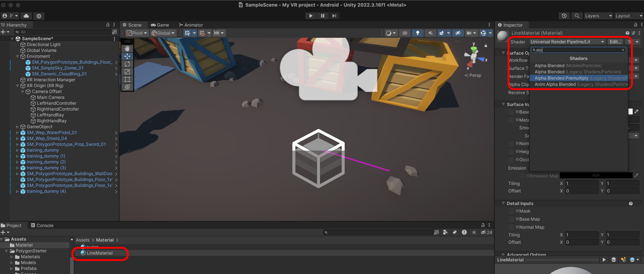Select the Rect transform tool
Viewport: 644px width, 274px height.
127,79
